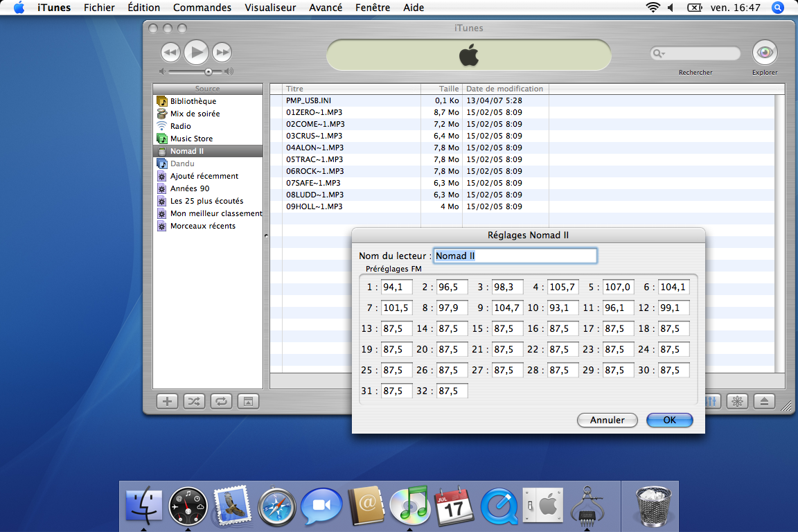Click FM preset 6 field showing 104,1
This screenshot has width=798, height=532.
tap(674, 287)
